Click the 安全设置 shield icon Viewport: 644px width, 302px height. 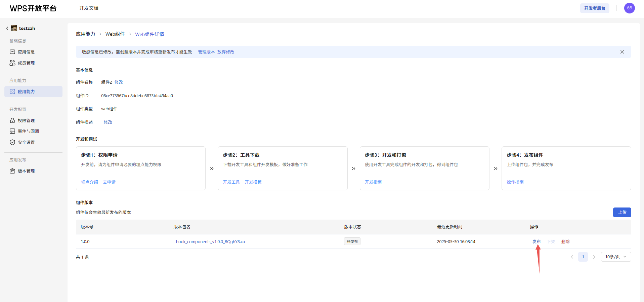coord(12,142)
